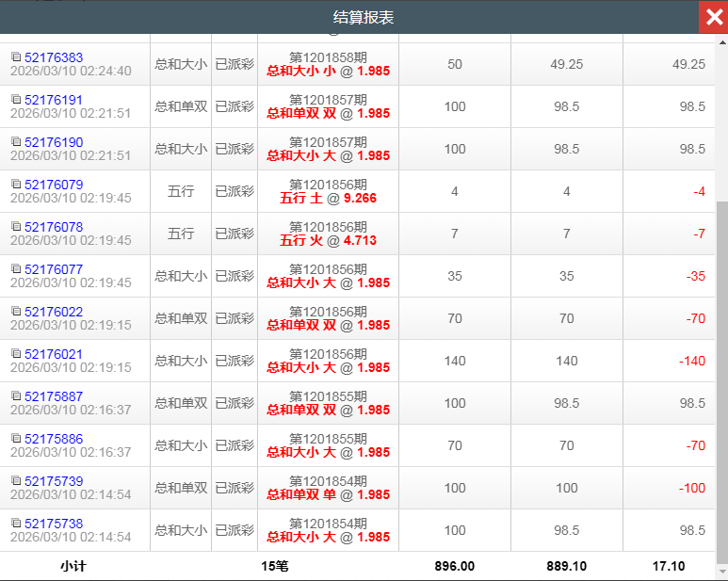Select 总和大小 小 @ 1.985 bet text
Viewport: 728px width, 581px height.
click(328, 71)
